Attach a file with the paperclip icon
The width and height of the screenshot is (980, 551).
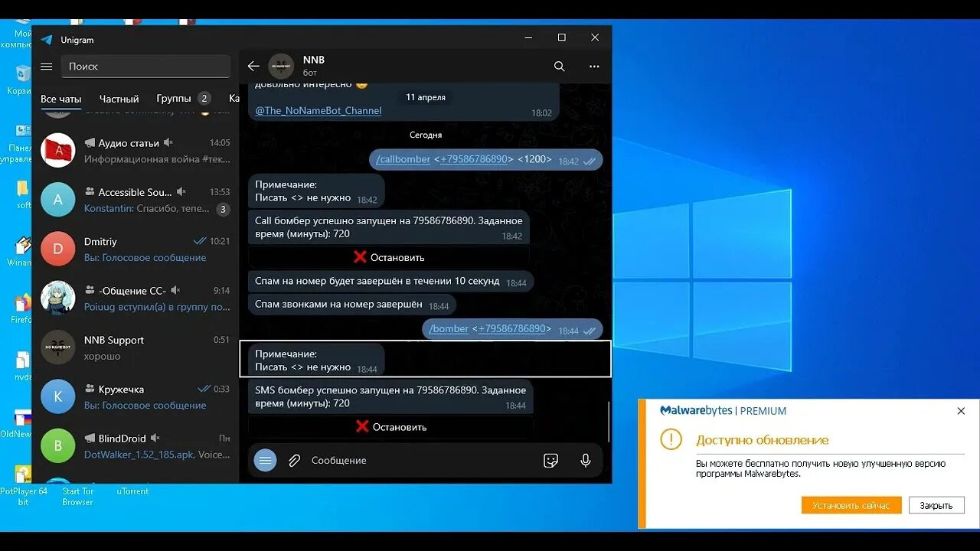294,460
